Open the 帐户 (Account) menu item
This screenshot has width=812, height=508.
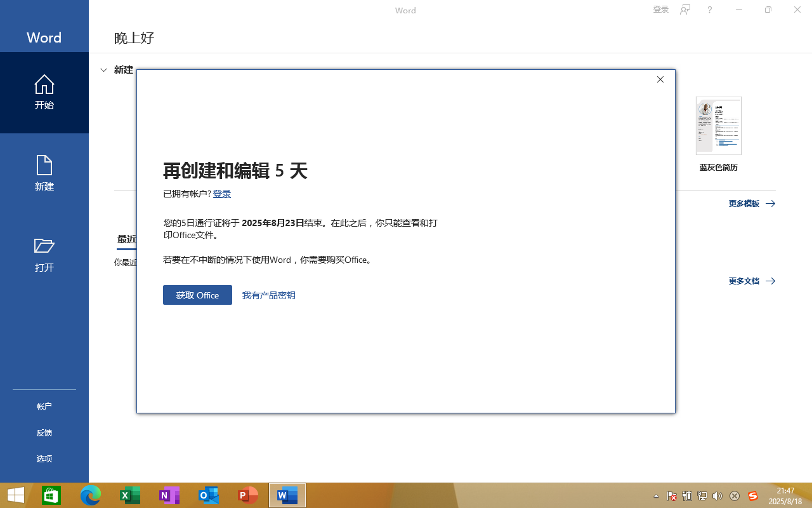click(x=44, y=406)
